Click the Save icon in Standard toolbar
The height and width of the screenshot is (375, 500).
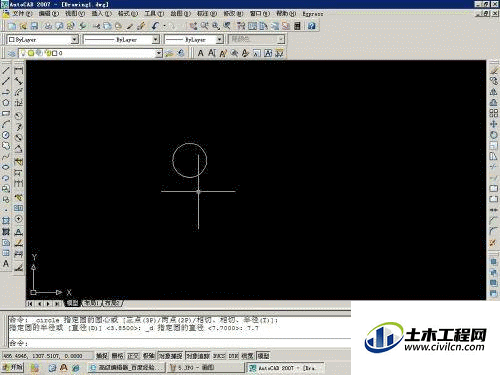pyautogui.click(x=34, y=26)
